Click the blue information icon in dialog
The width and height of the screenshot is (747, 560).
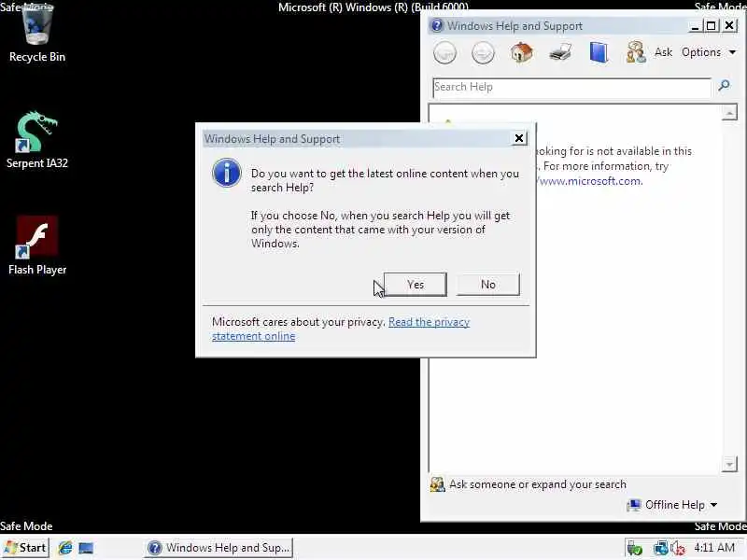(226, 173)
